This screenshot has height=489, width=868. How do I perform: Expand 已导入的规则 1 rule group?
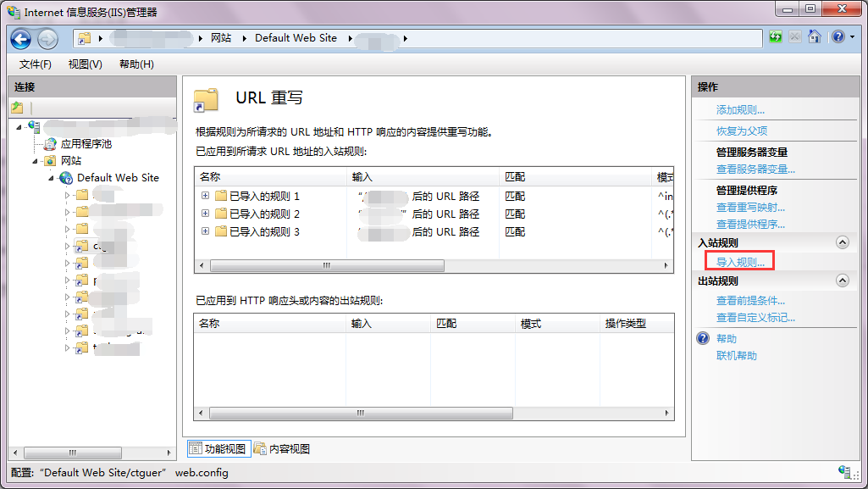pos(205,196)
